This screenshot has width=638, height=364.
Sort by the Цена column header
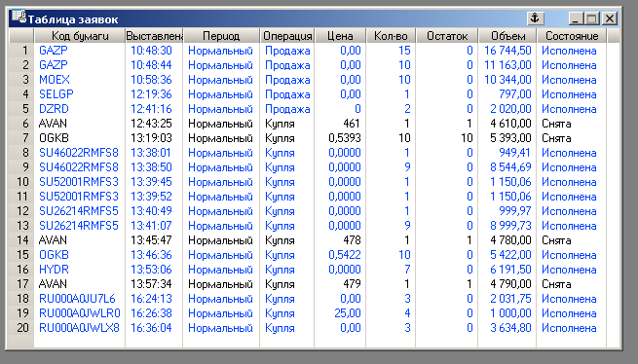[340, 36]
